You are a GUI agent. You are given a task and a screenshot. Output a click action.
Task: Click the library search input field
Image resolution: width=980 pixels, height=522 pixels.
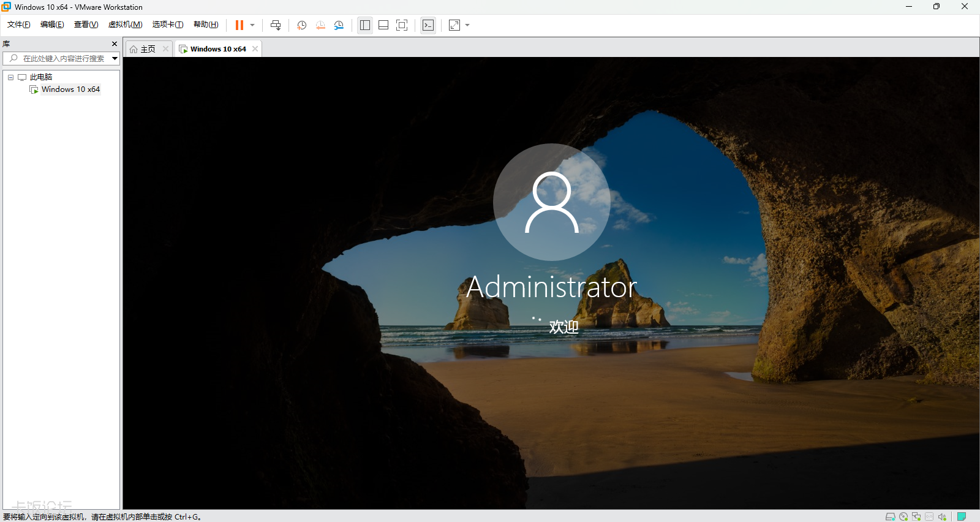click(61, 59)
